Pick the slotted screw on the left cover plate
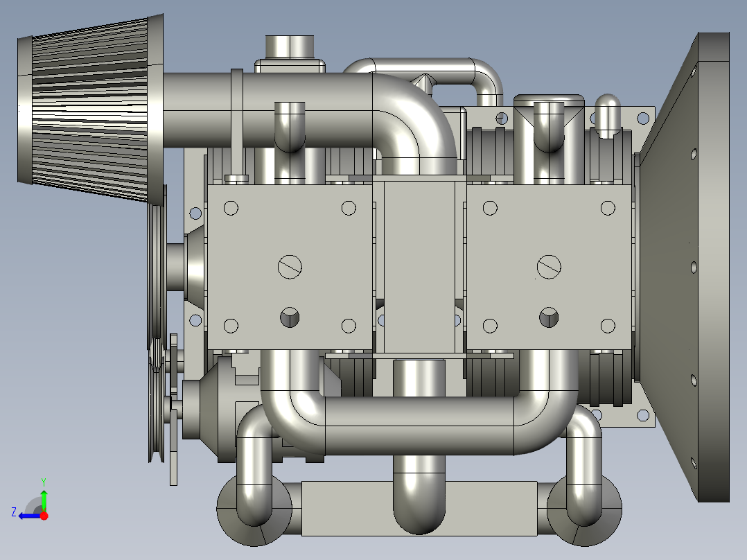 click(x=290, y=267)
